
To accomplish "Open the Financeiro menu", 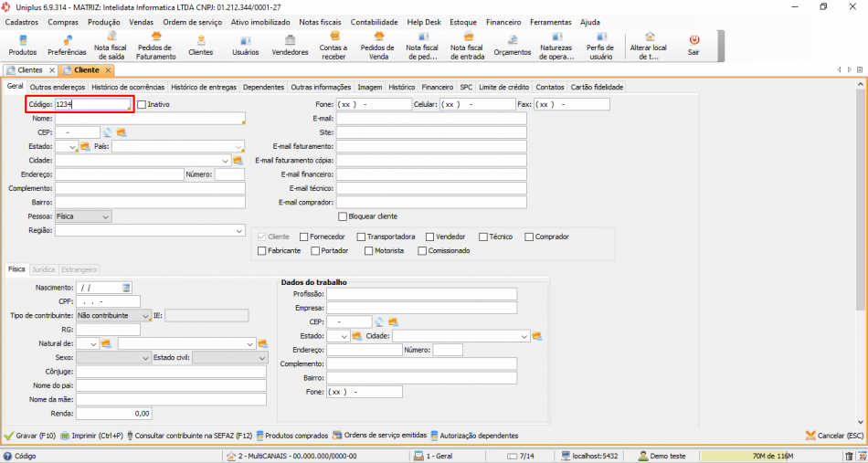I will 503,22.
